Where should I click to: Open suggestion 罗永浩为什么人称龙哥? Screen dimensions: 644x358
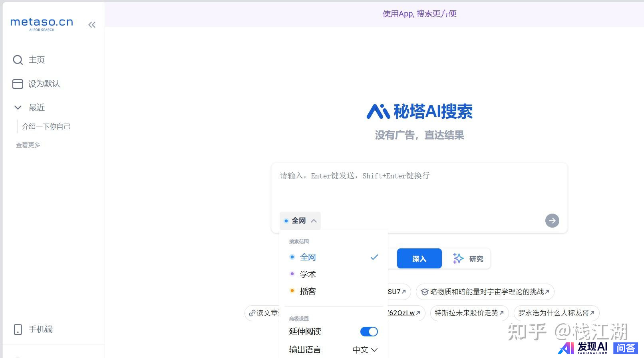click(x=556, y=313)
